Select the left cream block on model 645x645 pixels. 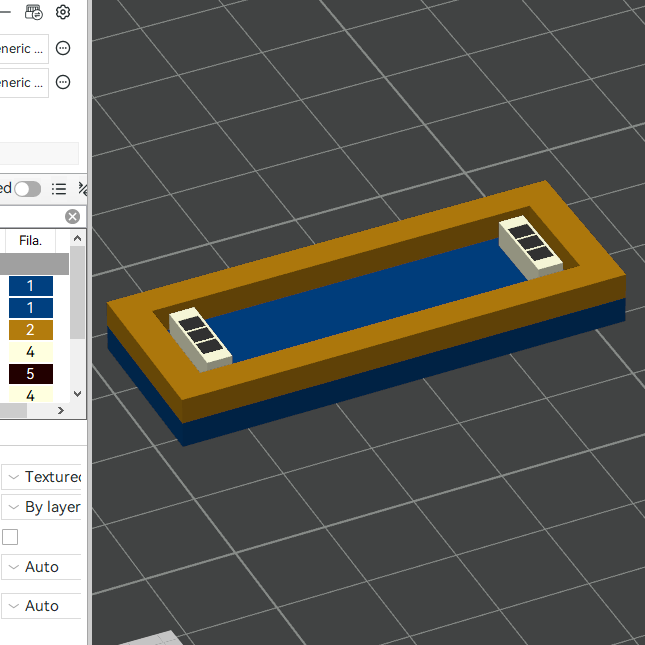pyautogui.click(x=201, y=339)
